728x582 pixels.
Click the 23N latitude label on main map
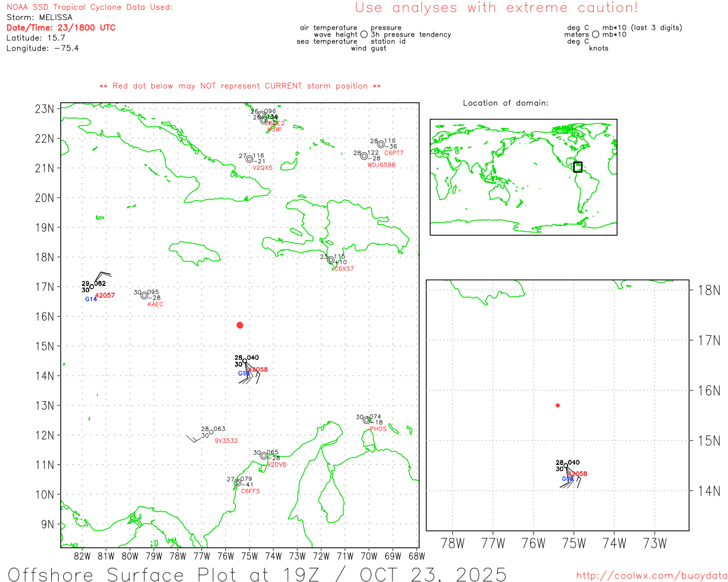[45, 109]
